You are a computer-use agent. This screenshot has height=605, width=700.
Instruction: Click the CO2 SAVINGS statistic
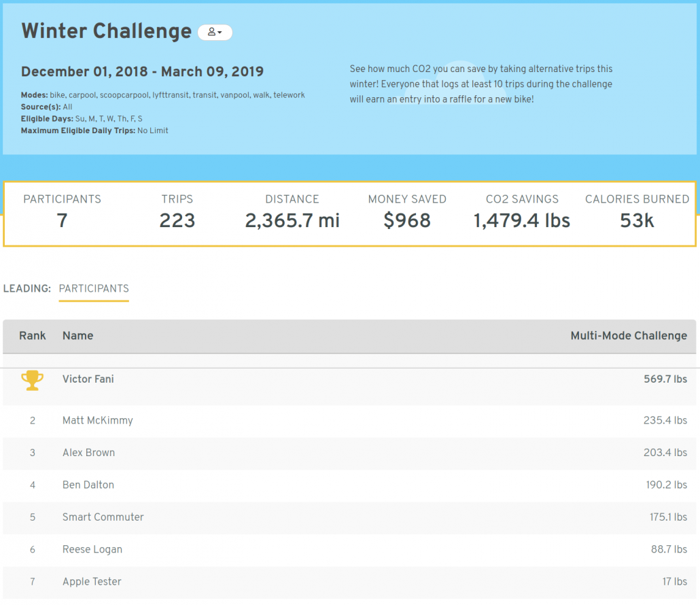522,213
